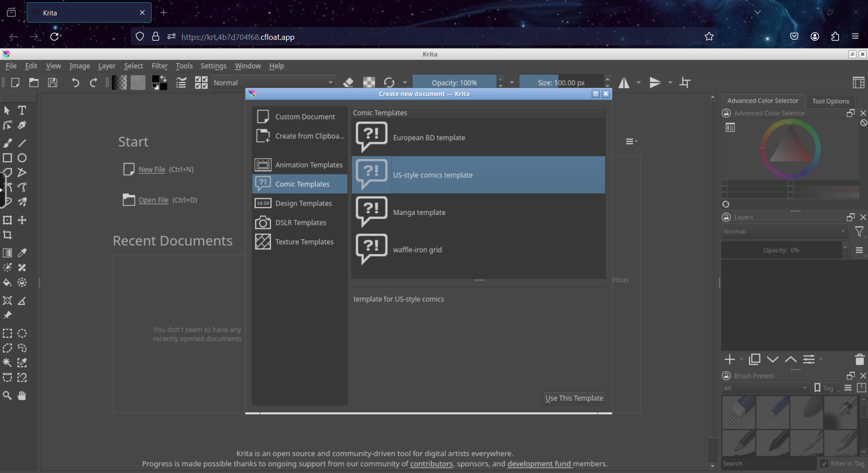
Task: Click the Opacity 100% slider
Action: [x=454, y=83]
